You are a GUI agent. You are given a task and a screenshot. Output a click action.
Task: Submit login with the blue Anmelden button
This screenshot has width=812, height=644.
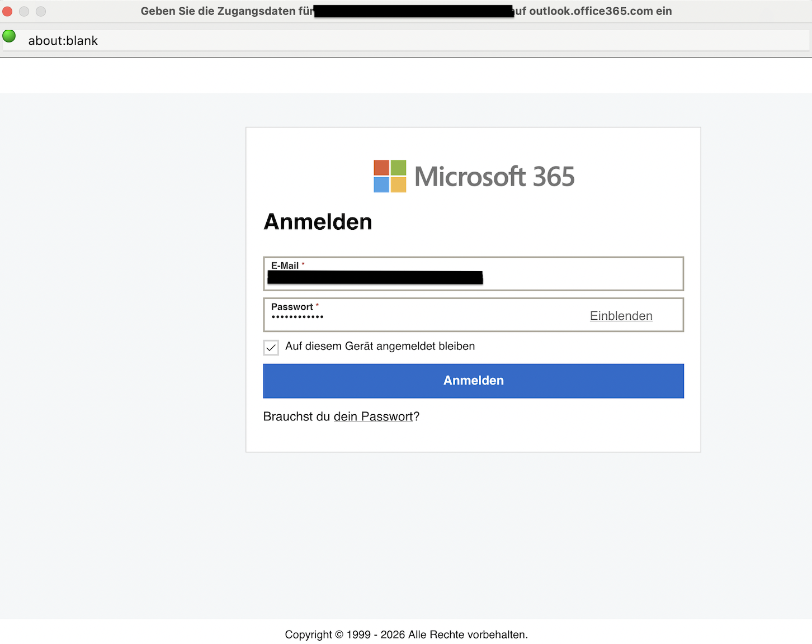pyautogui.click(x=474, y=381)
